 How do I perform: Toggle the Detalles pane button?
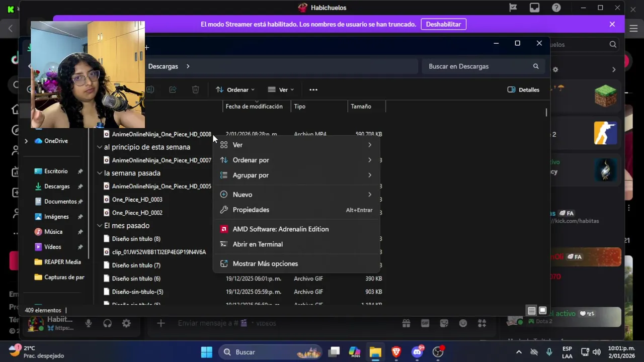(x=523, y=89)
